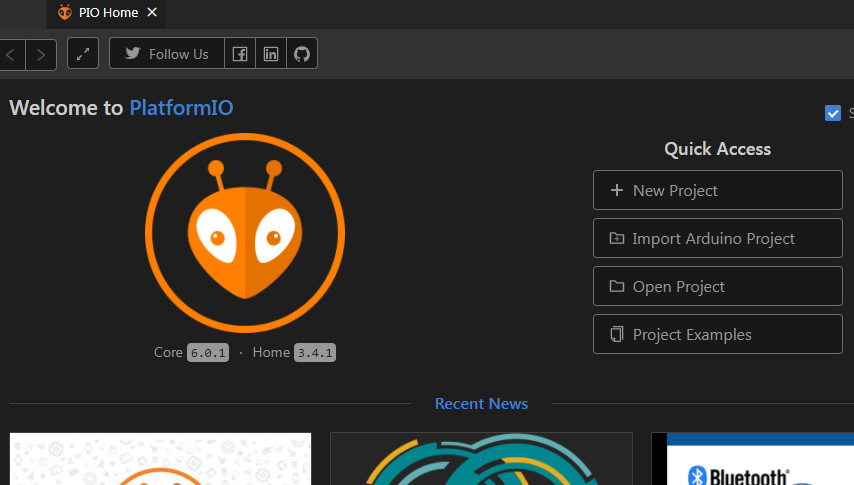This screenshot has width=854, height=485.
Task: Click the Recent News heading
Action: coord(481,404)
